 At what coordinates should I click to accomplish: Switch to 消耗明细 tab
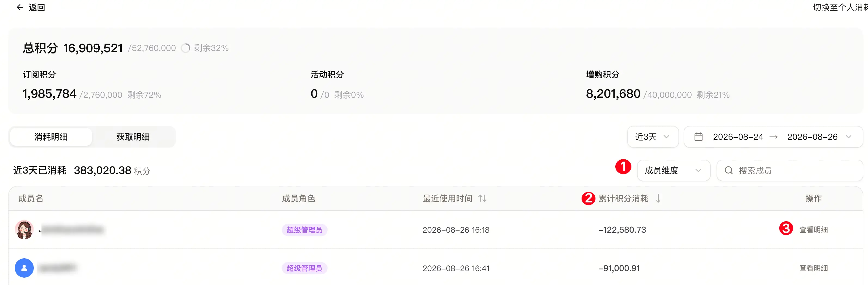click(51, 137)
